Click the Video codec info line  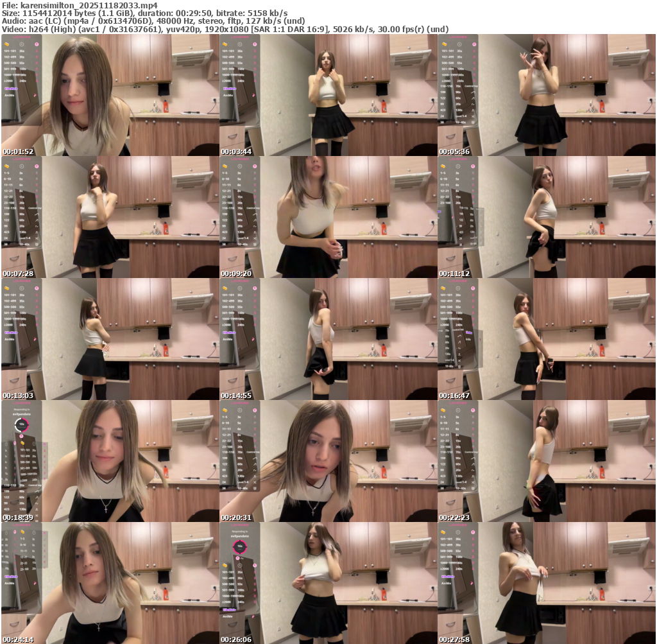[225, 29]
